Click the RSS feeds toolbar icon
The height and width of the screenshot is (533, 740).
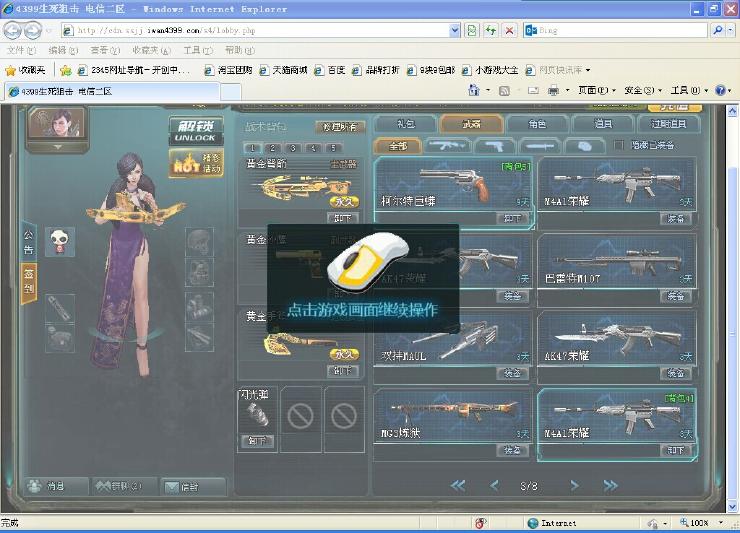tap(504, 90)
